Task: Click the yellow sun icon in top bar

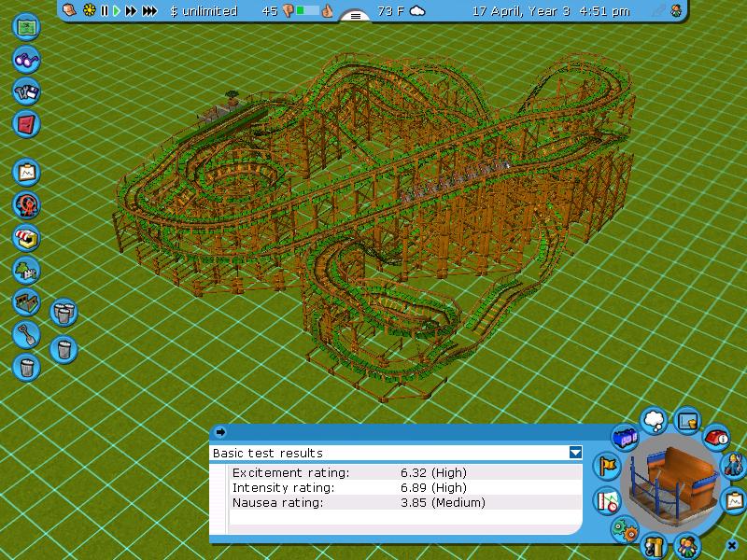Action: [x=89, y=10]
